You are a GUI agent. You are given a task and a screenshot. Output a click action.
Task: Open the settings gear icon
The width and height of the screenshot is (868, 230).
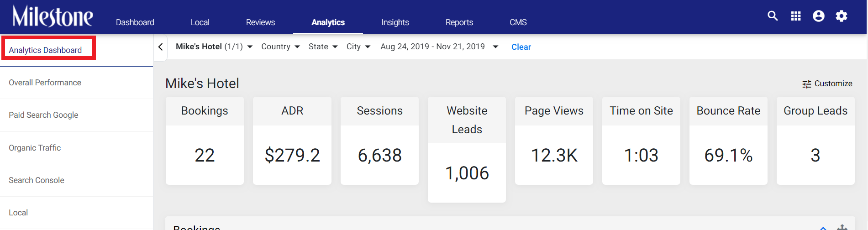pyautogui.click(x=842, y=16)
